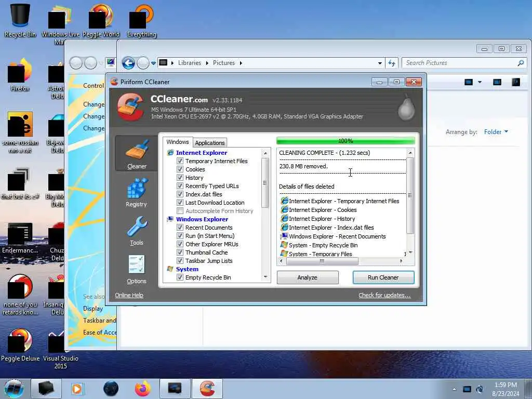Viewport: 532px width, 399px height.
Task: Open the address bar history dropdown in Pictures window
Action: (x=380, y=63)
